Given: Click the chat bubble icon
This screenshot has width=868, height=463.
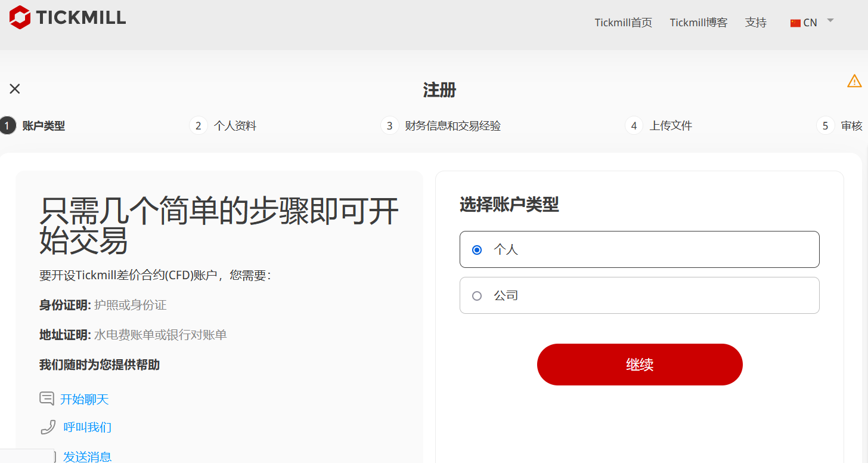Looking at the screenshot, I should point(46,399).
